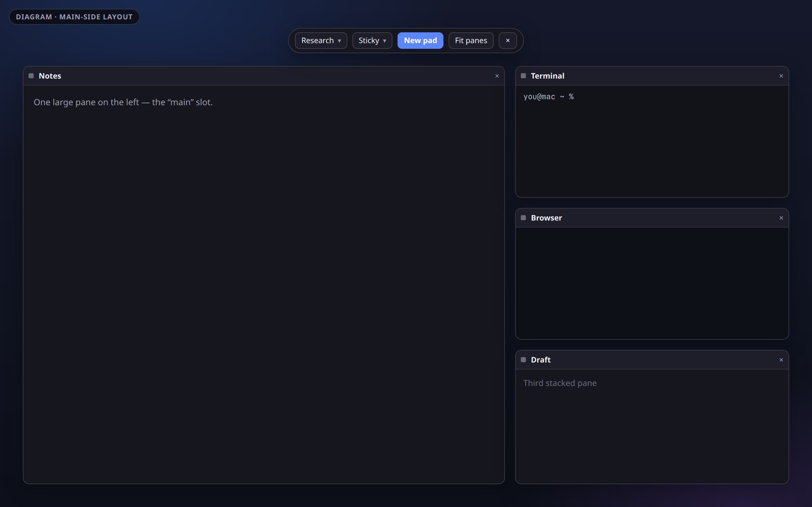Open the Research dropdown
Screen dimensions: 812x507
click(x=321, y=41)
